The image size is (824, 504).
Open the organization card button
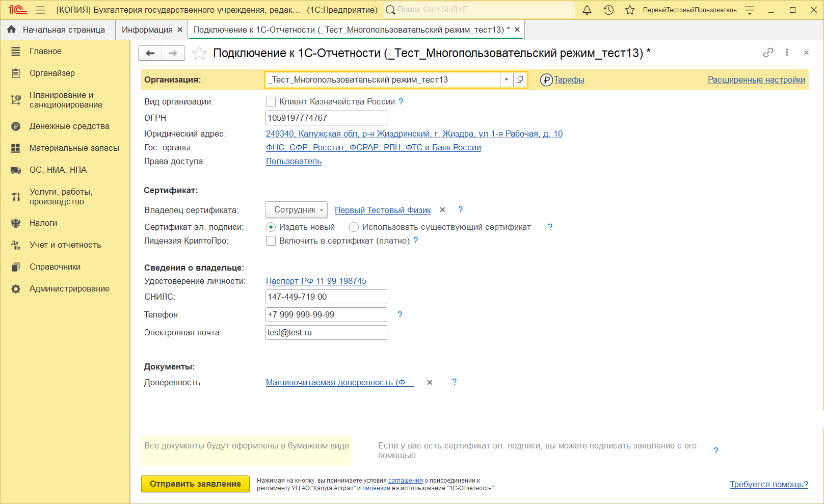click(520, 79)
